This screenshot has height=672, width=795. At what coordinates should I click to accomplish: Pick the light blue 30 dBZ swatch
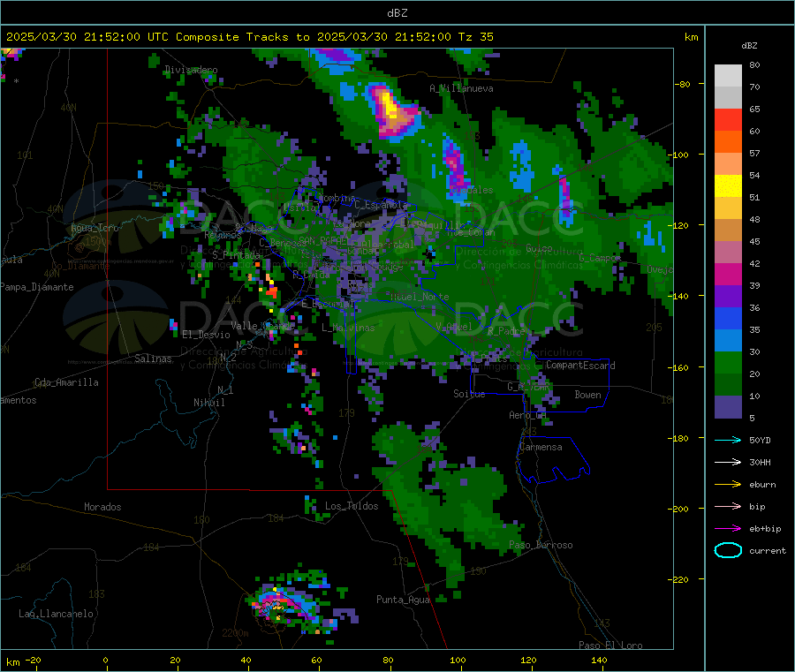point(728,340)
